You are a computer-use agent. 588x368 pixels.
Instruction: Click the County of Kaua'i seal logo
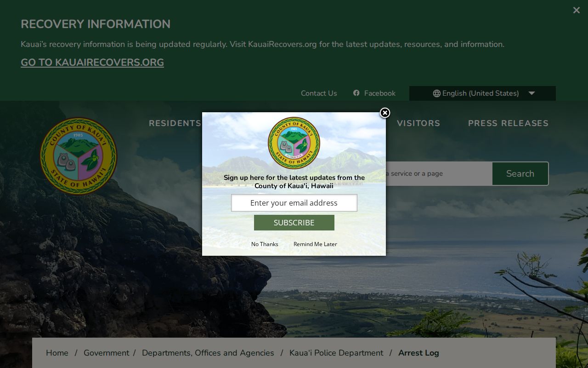point(79,156)
